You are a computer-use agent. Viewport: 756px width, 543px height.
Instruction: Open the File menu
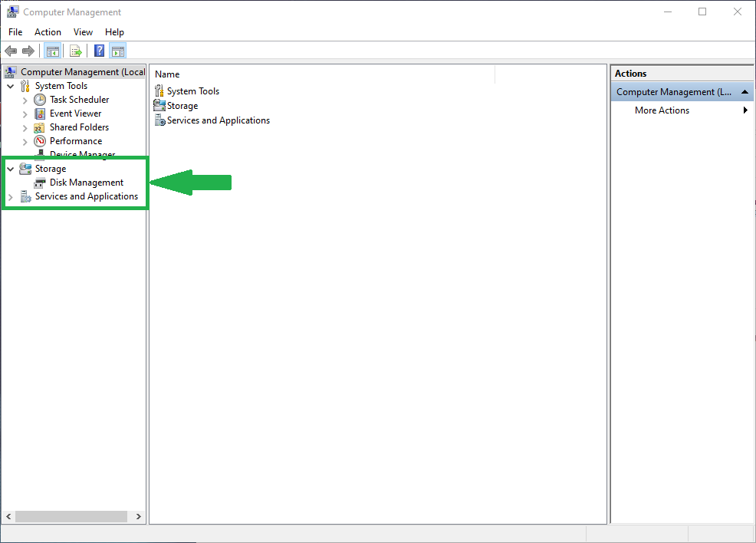click(x=15, y=31)
